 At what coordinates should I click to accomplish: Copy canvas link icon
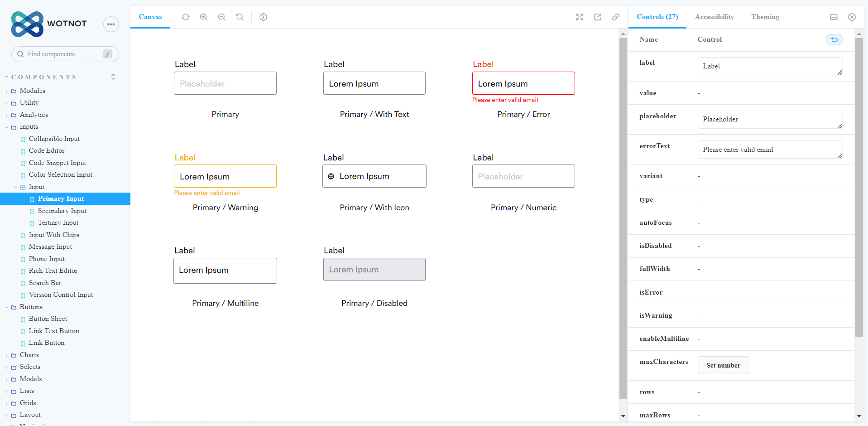coord(616,17)
